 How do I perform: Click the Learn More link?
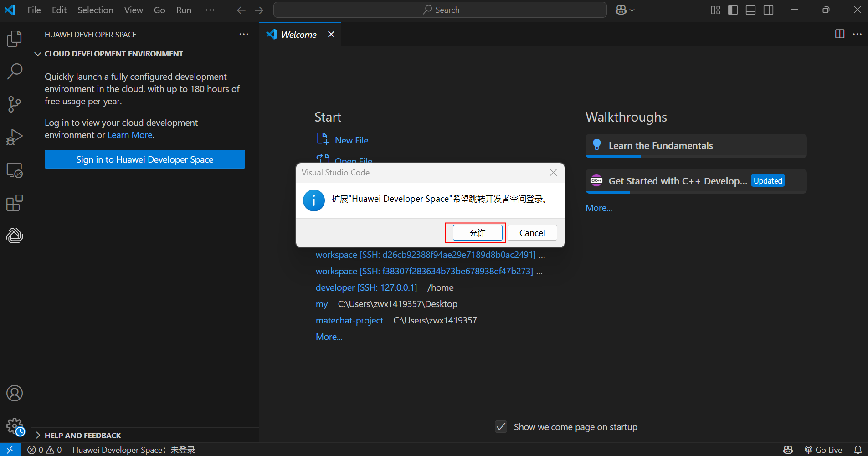pos(130,135)
